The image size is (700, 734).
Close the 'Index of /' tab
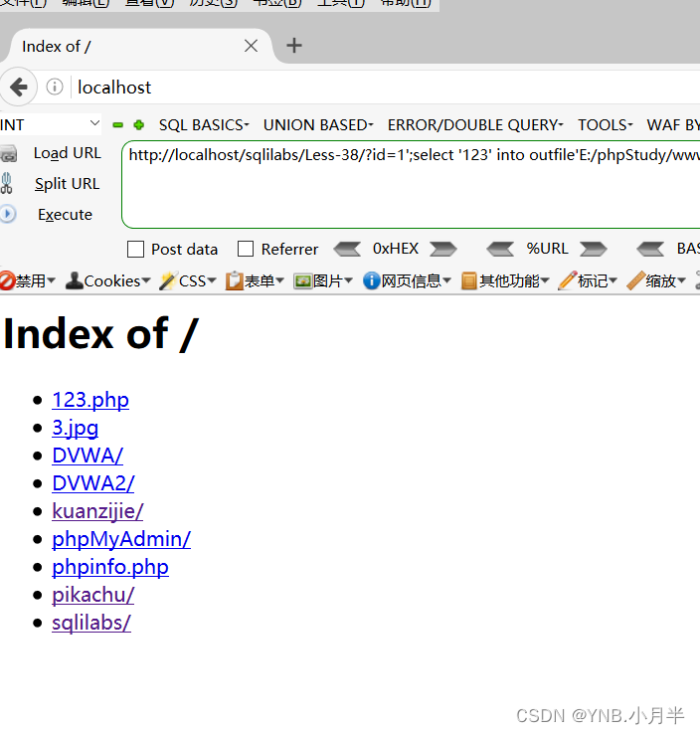pos(251,46)
